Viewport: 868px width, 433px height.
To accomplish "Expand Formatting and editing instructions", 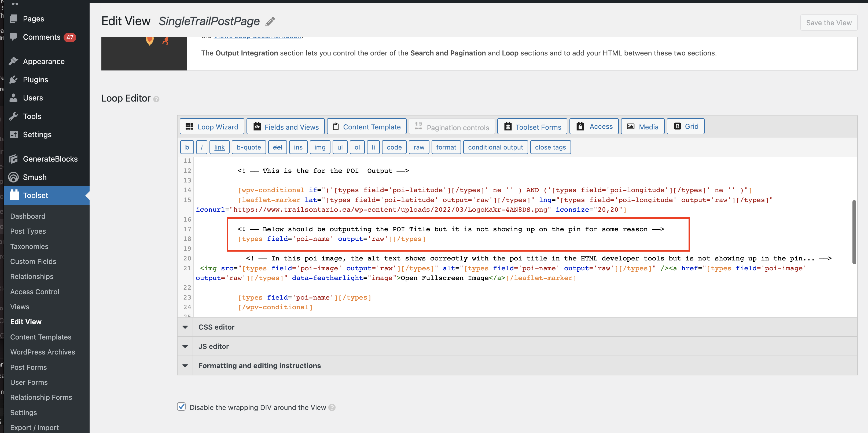I will click(517, 365).
